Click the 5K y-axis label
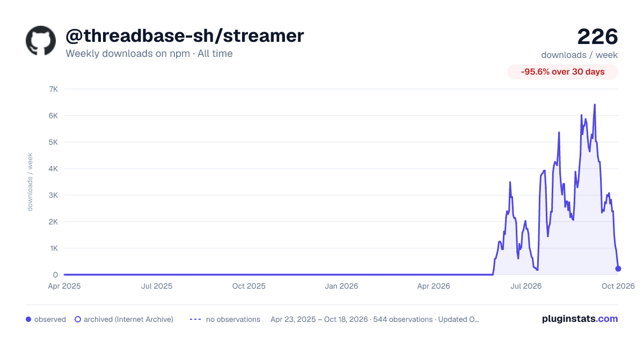 [53, 142]
